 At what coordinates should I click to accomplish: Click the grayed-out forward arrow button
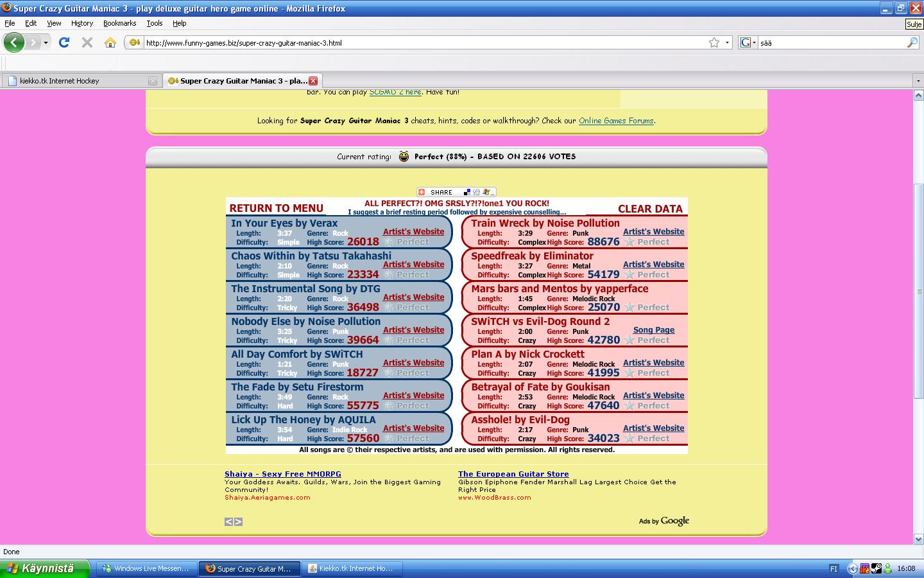(33, 42)
